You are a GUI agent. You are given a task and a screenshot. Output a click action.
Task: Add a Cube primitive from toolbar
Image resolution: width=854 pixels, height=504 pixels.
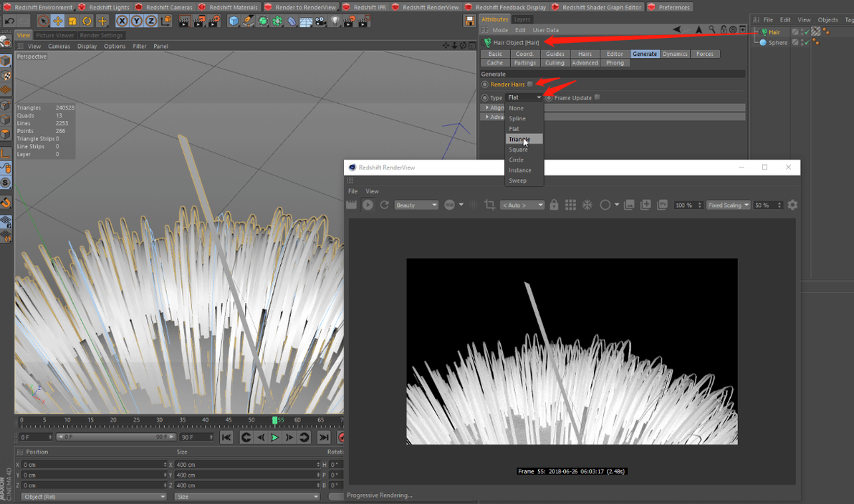(x=234, y=21)
